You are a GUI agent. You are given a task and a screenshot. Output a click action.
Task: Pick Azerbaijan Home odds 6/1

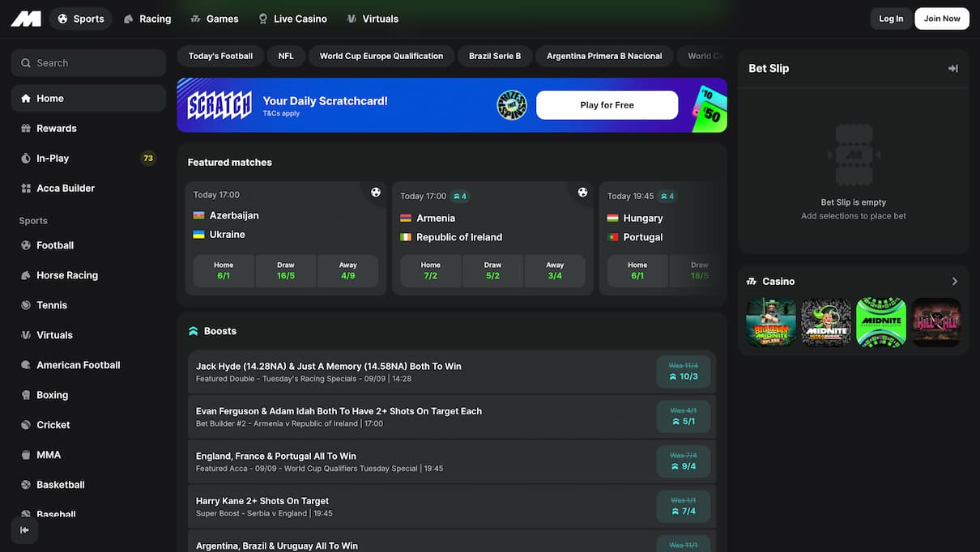click(x=224, y=271)
